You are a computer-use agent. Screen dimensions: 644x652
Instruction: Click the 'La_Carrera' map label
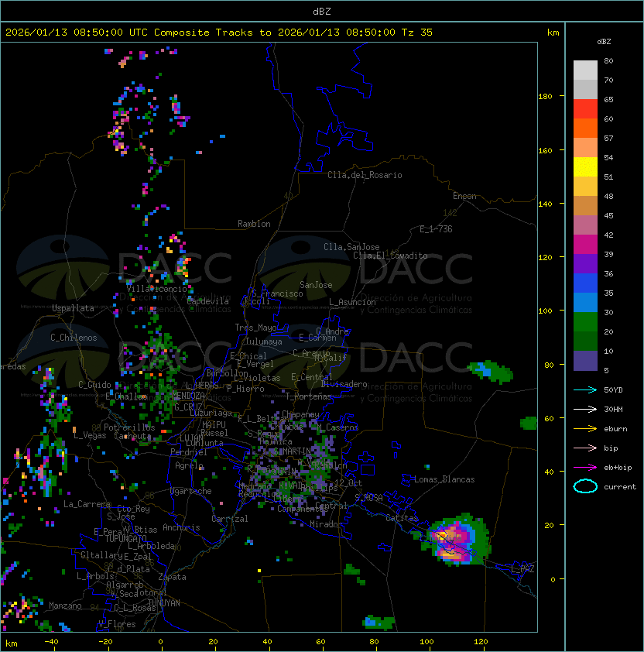pyautogui.click(x=87, y=504)
